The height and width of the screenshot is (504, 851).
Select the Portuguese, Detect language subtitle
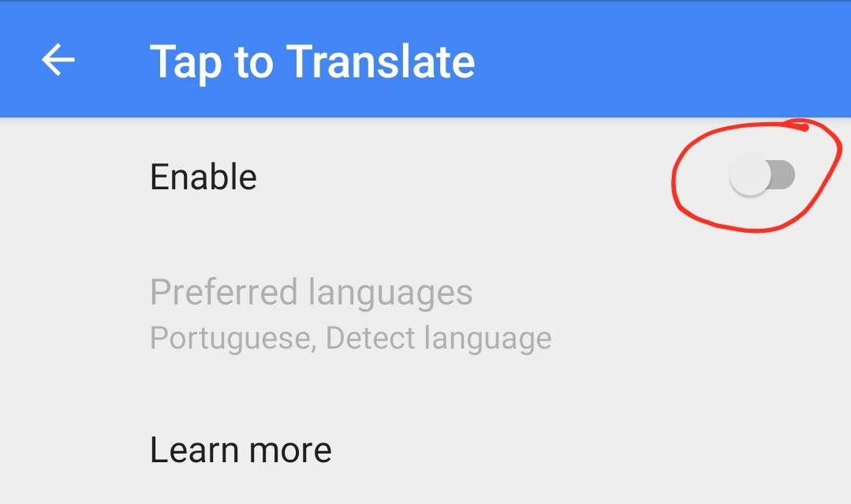[350, 338]
